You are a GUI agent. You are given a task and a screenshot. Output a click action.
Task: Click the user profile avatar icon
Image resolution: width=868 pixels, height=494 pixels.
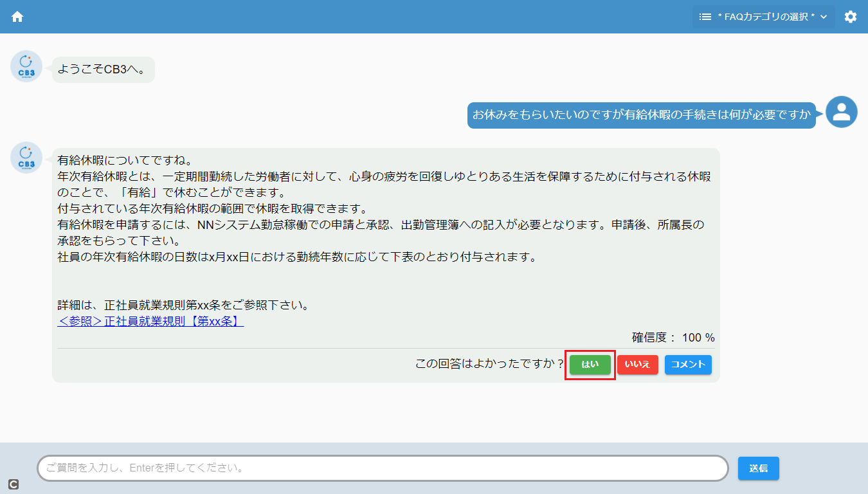pyautogui.click(x=841, y=112)
